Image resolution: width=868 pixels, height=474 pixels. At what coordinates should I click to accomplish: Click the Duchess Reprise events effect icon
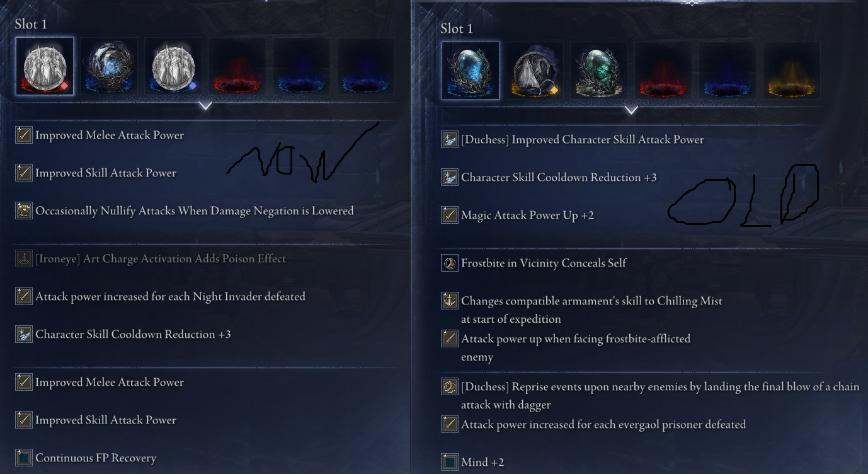(450, 386)
